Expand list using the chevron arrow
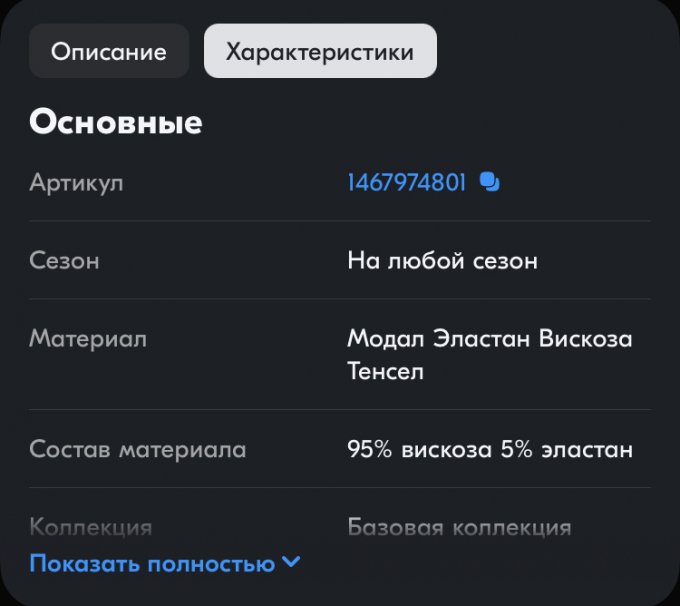The image size is (680, 606). point(291,562)
